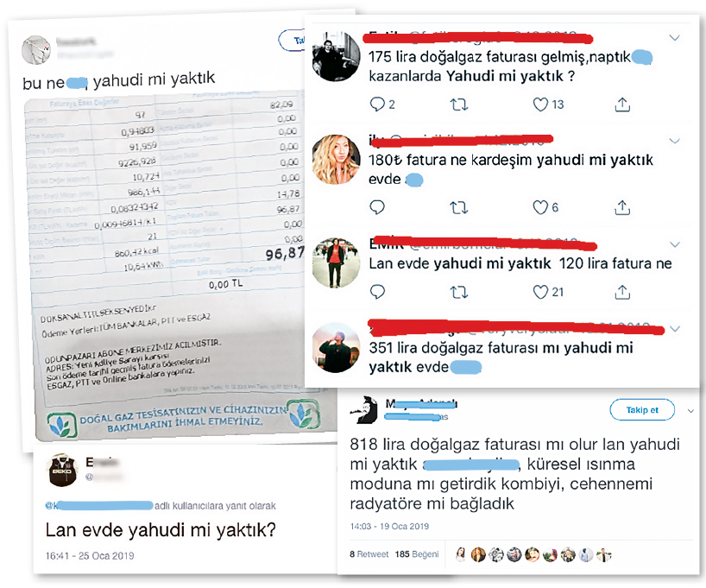Like the 175 lira tweet with 13 likes

[539, 104]
